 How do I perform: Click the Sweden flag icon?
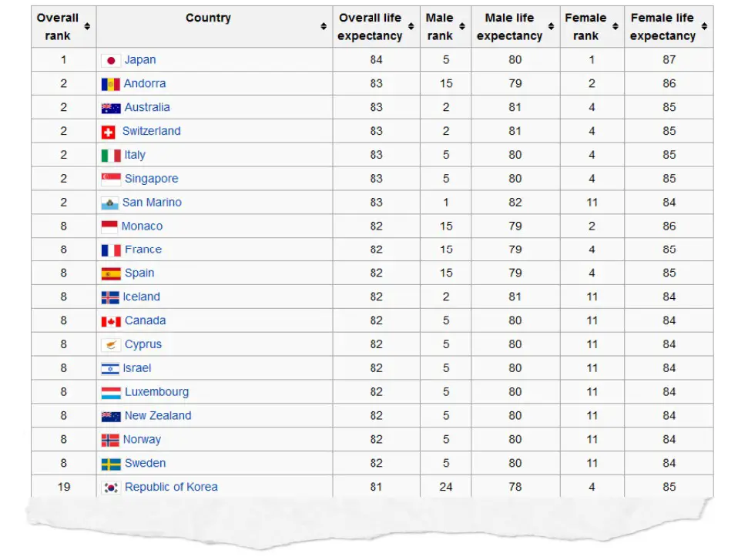point(111,464)
